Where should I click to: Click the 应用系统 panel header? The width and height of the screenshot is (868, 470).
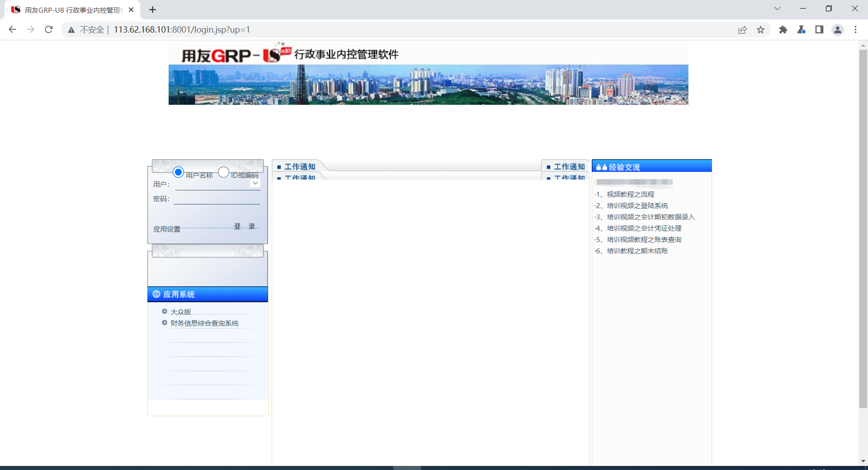pyautogui.click(x=208, y=294)
